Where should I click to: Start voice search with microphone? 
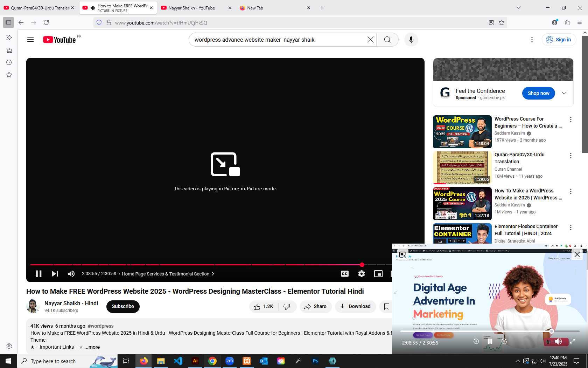pyautogui.click(x=411, y=40)
